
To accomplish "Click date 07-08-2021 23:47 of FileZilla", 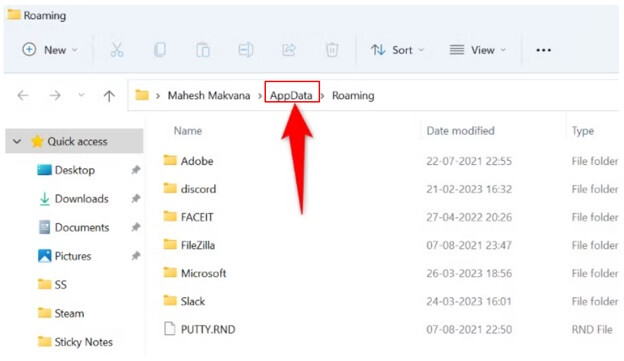I will pos(469,245).
